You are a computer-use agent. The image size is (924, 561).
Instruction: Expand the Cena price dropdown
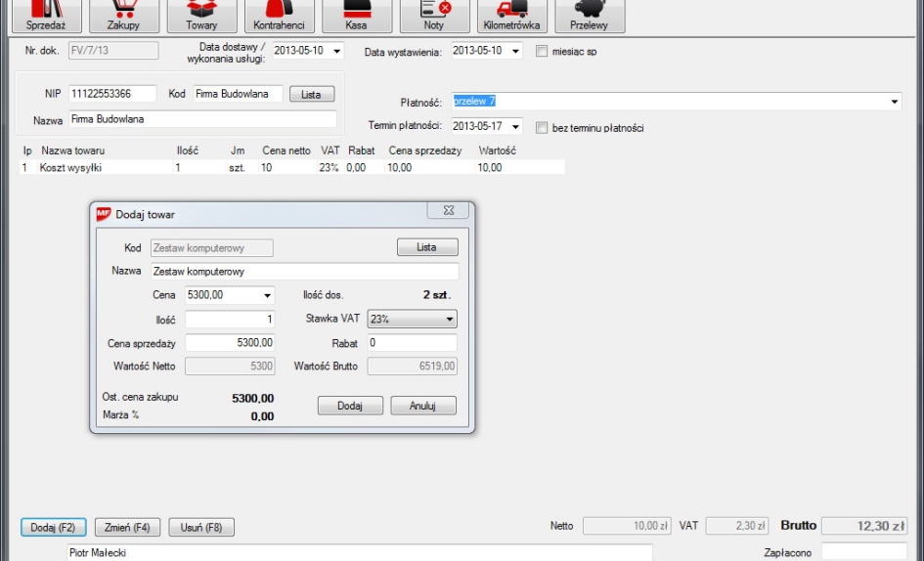(267, 295)
